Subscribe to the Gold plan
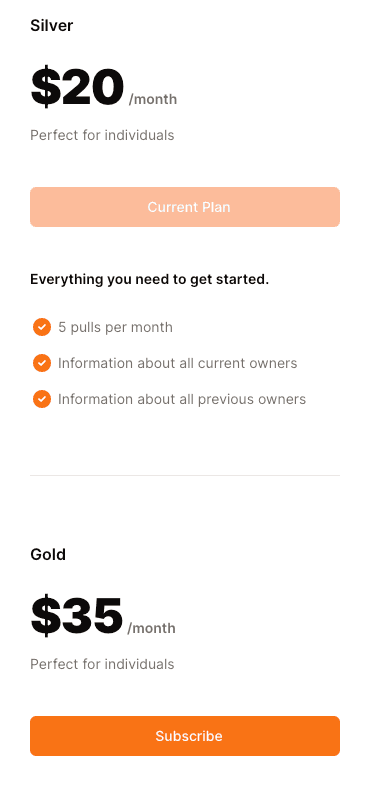 (185, 736)
